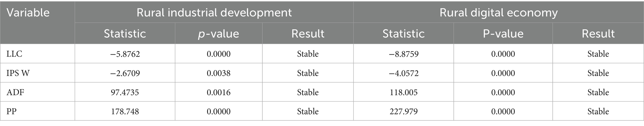Select the Rural digital economy header
644x126 pixels.
coord(499,13)
